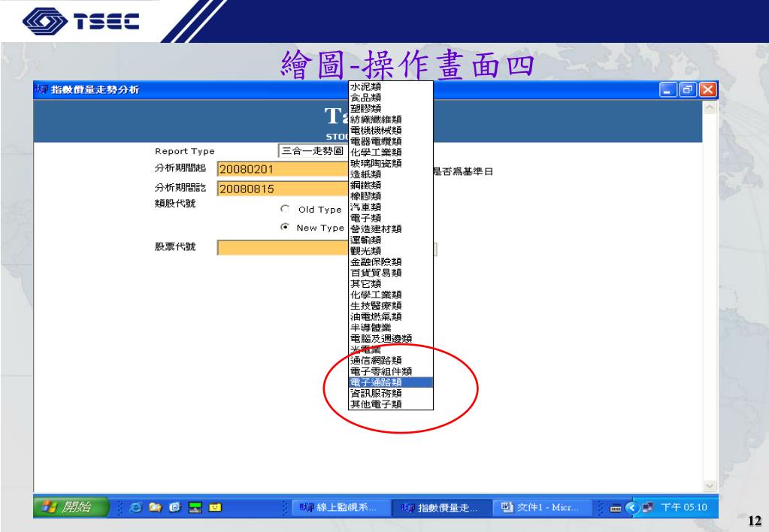Choose 其他電子類 sector option
The image size is (769, 532).
click(x=390, y=404)
